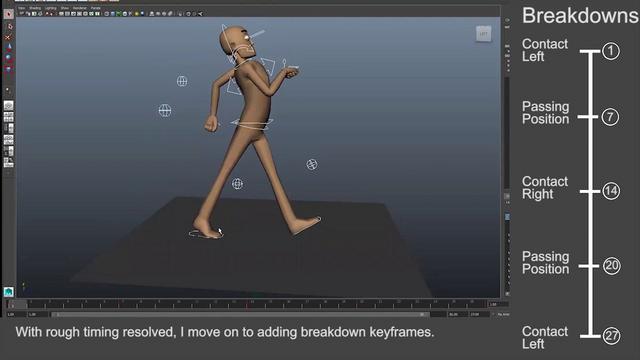The width and height of the screenshot is (640, 360).
Task: Click the animation end time field
Action: click(478, 314)
